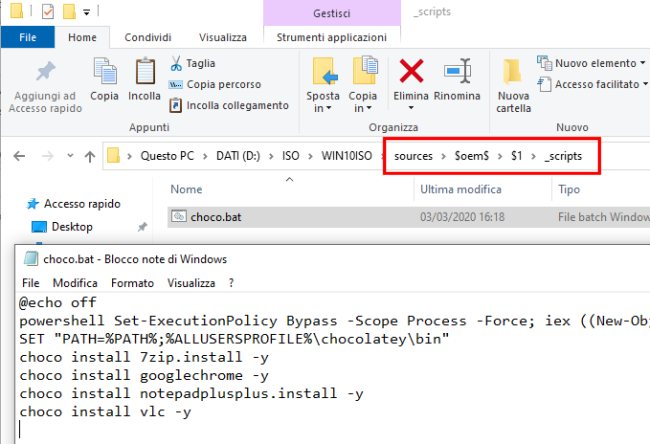Open the File tab

click(x=28, y=37)
